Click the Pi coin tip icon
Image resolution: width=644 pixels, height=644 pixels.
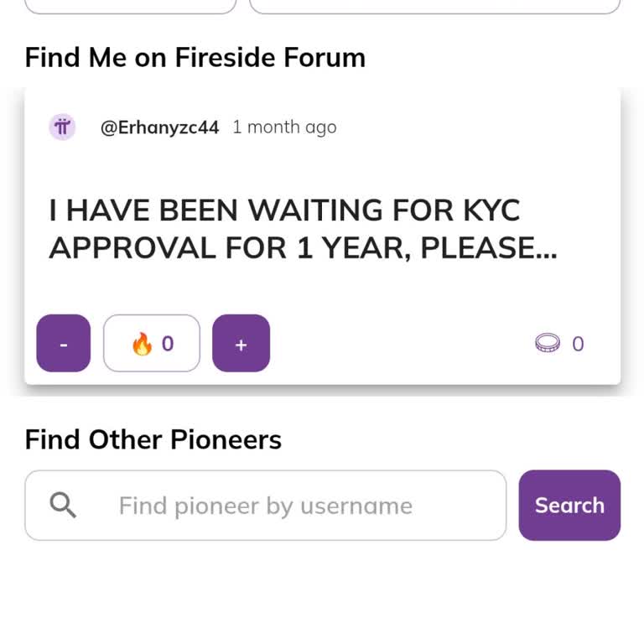(x=548, y=343)
